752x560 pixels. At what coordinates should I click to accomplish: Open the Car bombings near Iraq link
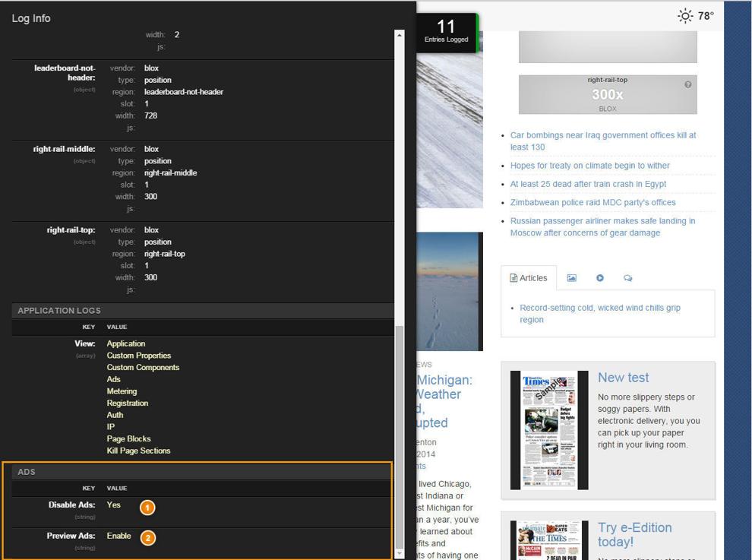tap(603, 141)
